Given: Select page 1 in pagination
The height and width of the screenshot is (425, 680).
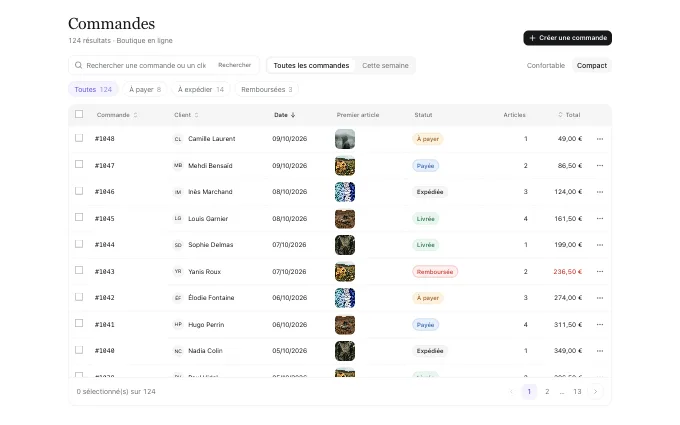Looking at the screenshot, I should point(529,392).
